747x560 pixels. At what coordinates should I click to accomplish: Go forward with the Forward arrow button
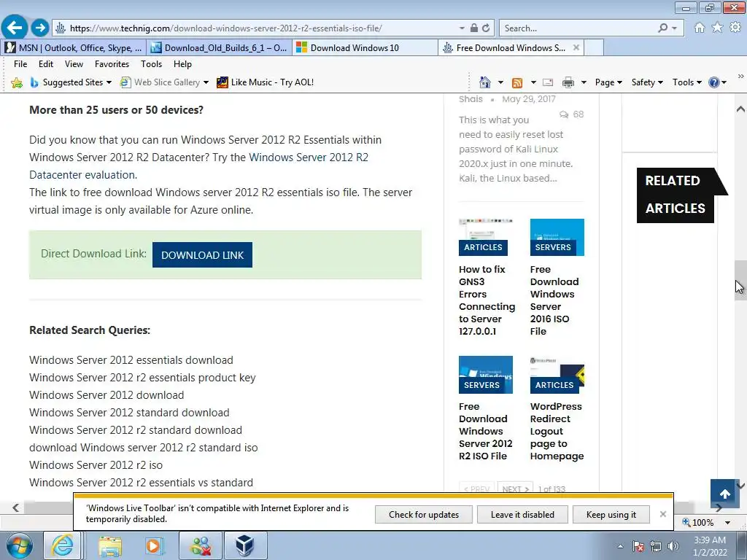point(41,28)
